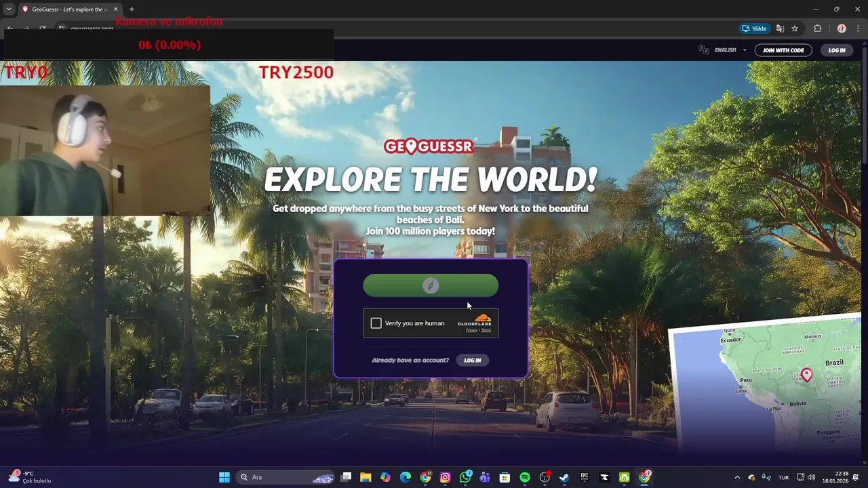Open the clock showing 22:38
This screenshot has width=868, height=488.
coord(835,477)
